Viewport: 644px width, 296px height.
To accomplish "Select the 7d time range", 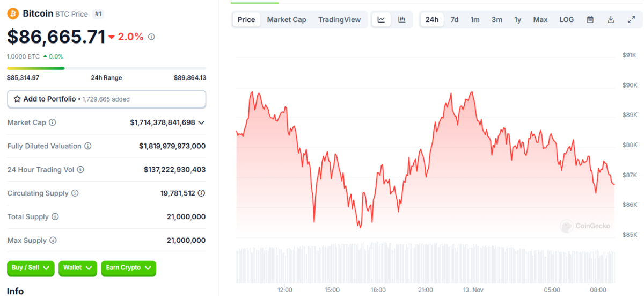I will point(455,20).
